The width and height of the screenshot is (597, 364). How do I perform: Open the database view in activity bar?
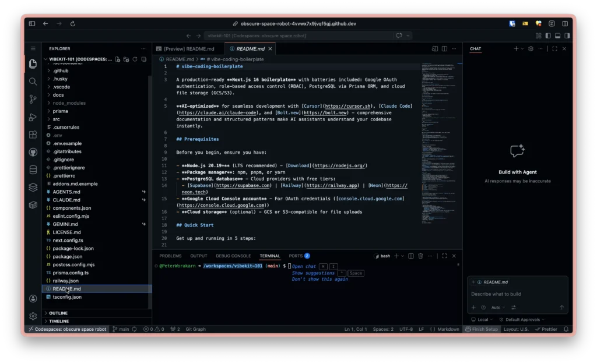coord(33,169)
